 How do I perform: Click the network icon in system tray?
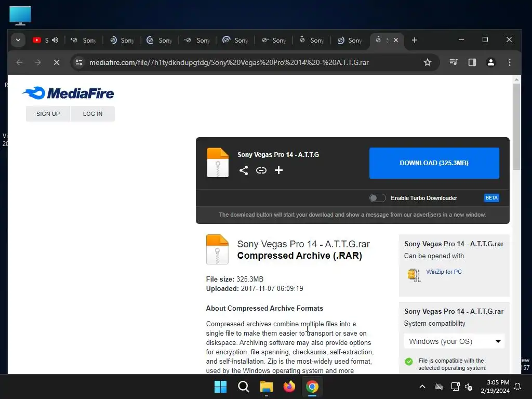(455, 387)
